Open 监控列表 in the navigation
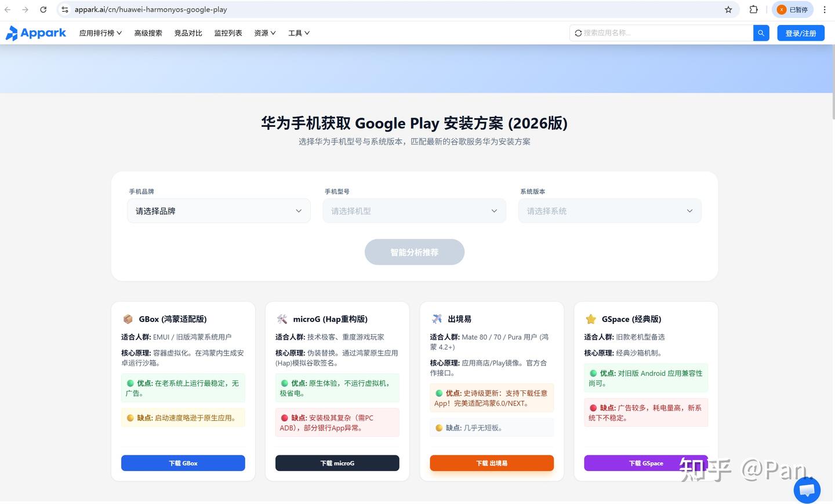The height and width of the screenshot is (504, 835). tap(228, 33)
